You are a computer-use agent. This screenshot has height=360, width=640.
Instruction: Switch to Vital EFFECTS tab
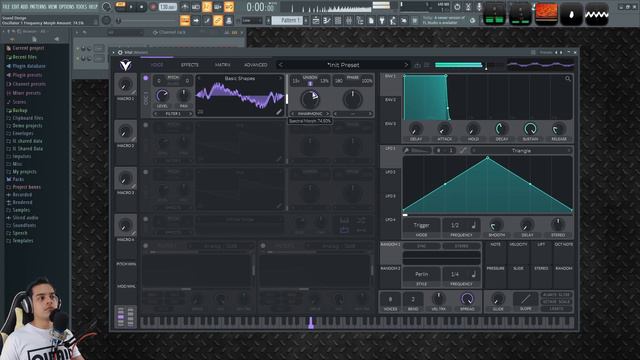190,65
